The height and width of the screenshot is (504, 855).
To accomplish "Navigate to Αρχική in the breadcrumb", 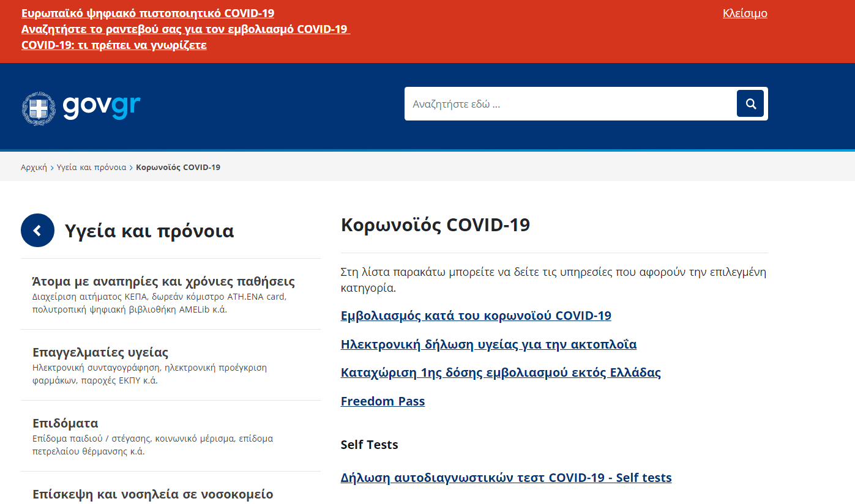I will [x=34, y=166].
